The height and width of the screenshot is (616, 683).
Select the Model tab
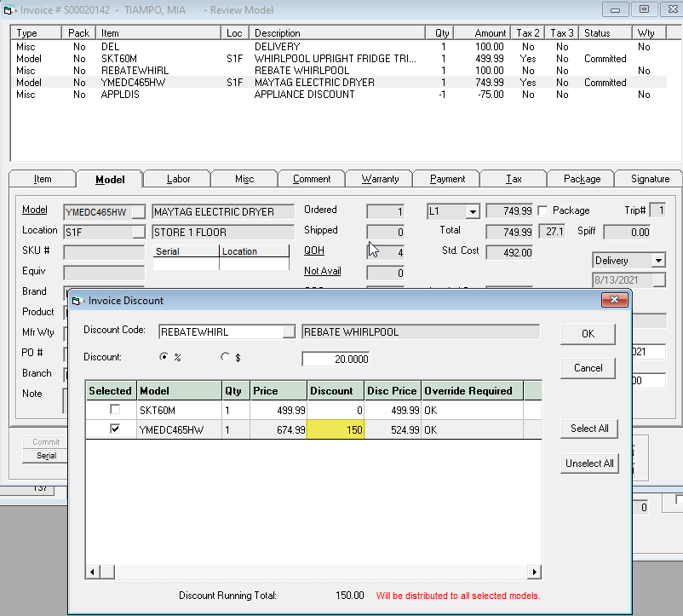pyautogui.click(x=110, y=180)
